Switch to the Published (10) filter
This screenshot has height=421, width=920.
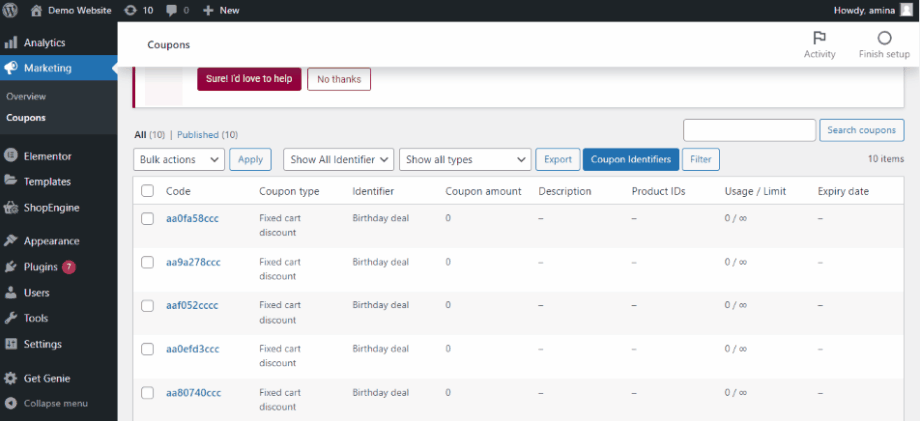[x=207, y=135]
